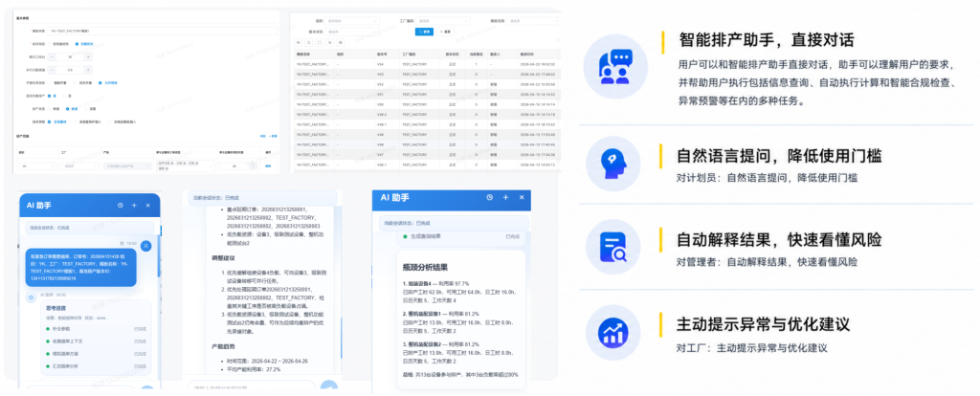980x396 pixels.
Task: Click the AI 助手 avatar icon in left chat
Action: (x=31, y=297)
